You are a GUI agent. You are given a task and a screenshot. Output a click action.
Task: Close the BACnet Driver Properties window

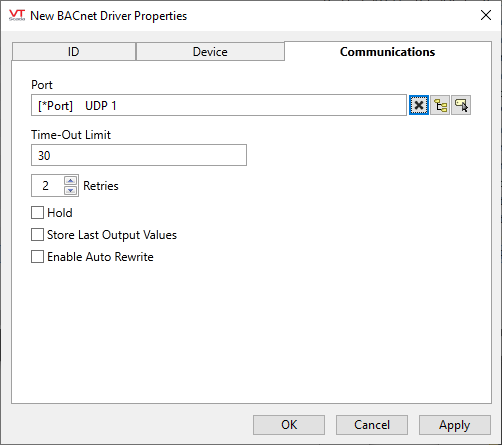(x=486, y=15)
